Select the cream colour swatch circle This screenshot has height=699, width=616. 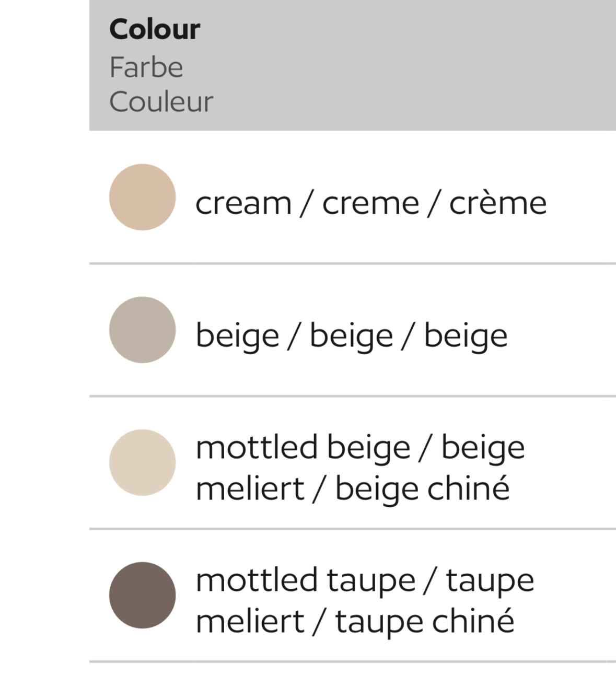(142, 197)
